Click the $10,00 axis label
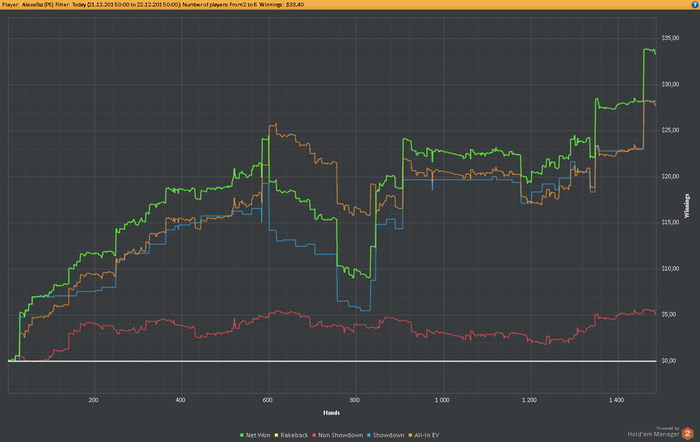The width and height of the screenshot is (700, 442). point(670,269)
